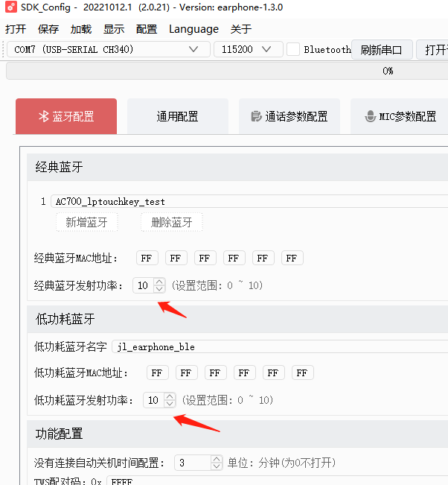
Task: Increase auto power-off time with up arrow
Action: 217,460
